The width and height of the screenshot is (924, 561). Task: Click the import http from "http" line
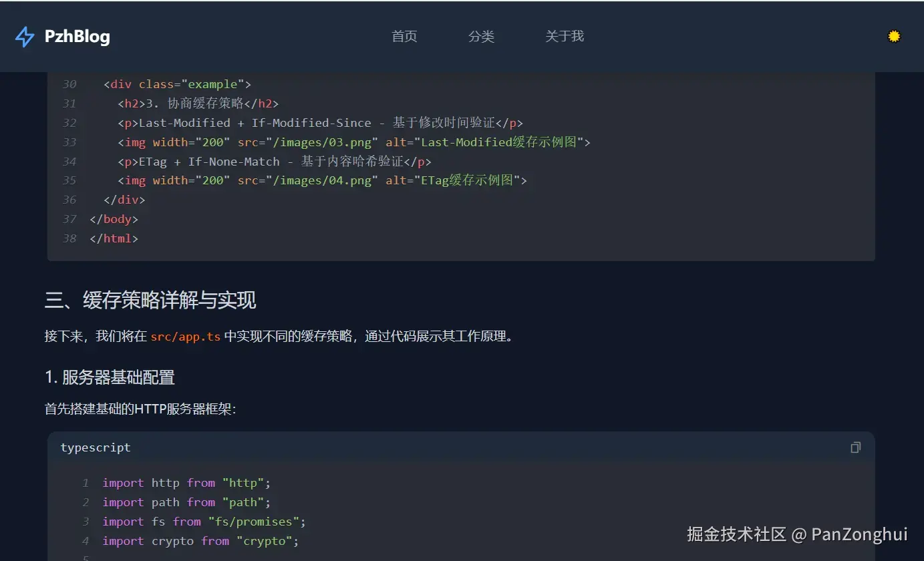point(184,482)
